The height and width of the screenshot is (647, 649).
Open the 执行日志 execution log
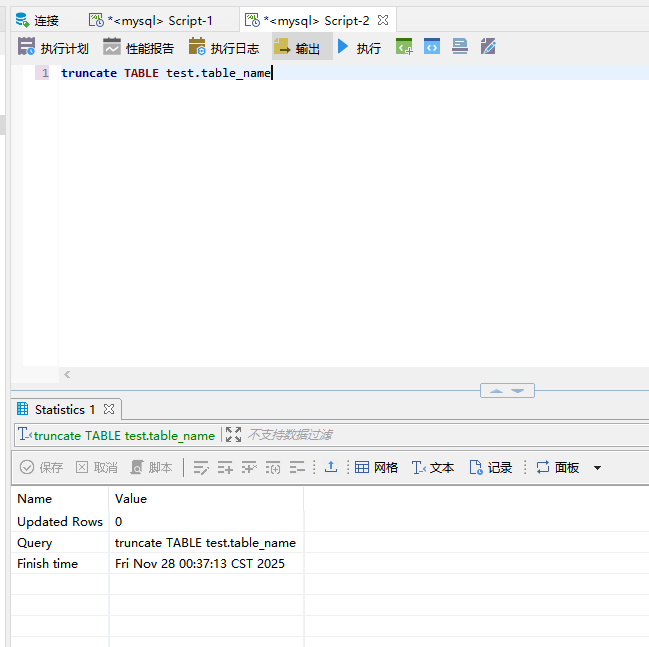pyautogui.click(x=224, y=47)
